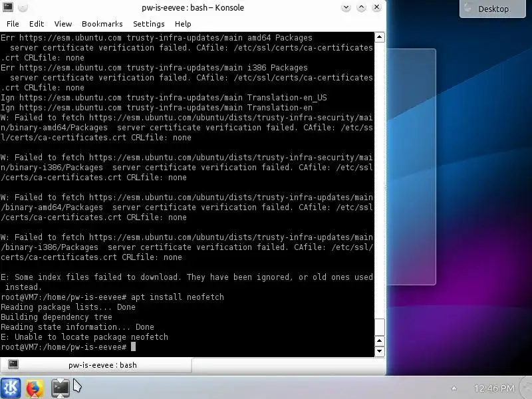Image resolution: width=532 pixels, height=399 pixels.
Task: Show hidden system tray icons arrow
Action: (x=454, y=388)
